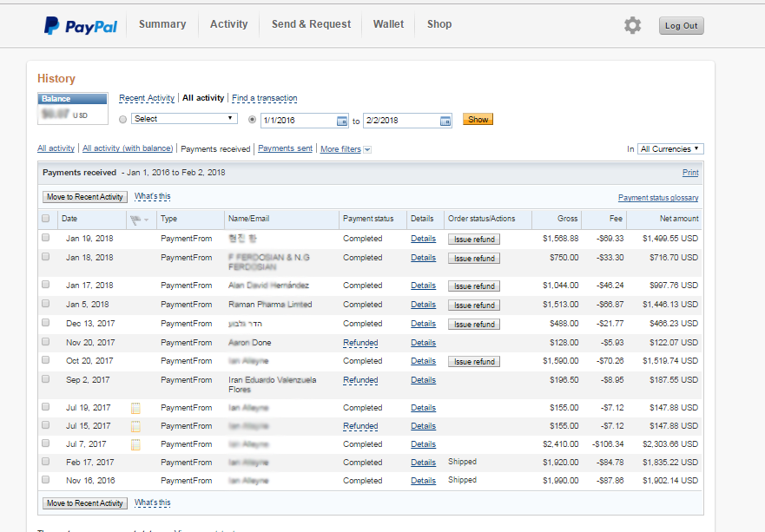Click the flag column header icon
Viewport: 765px width, 532px height.
pos(135,220)
